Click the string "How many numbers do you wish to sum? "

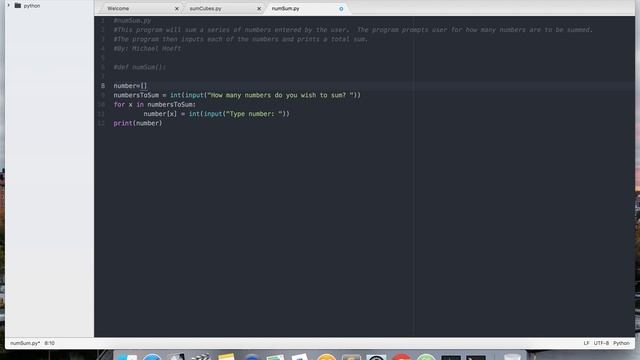[280, 95]
